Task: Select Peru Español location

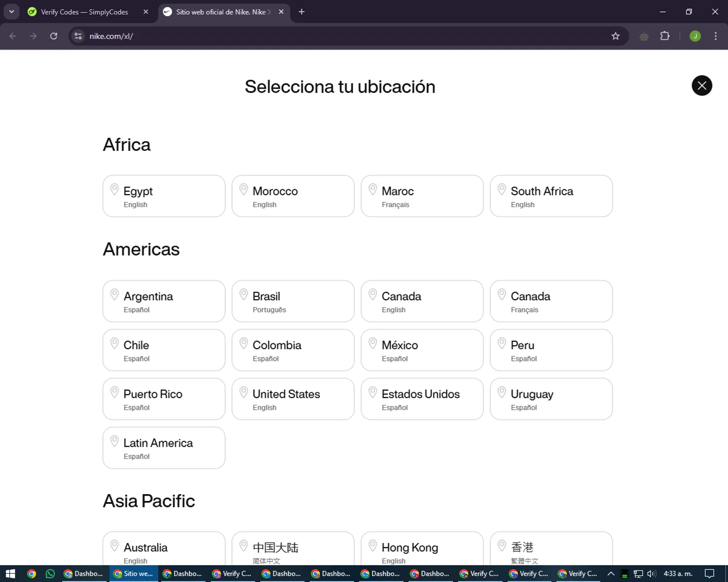Action: pos(551,350)
